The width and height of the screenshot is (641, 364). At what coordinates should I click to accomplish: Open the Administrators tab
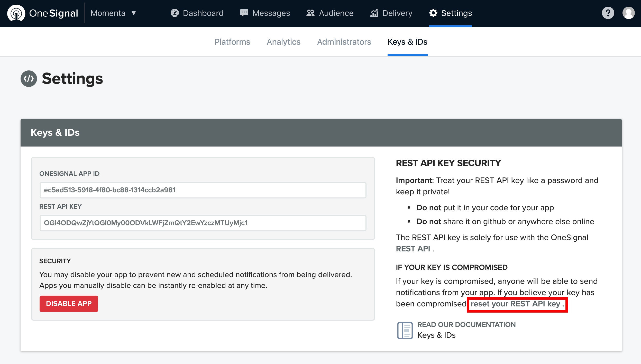click(x=344, y=42)
